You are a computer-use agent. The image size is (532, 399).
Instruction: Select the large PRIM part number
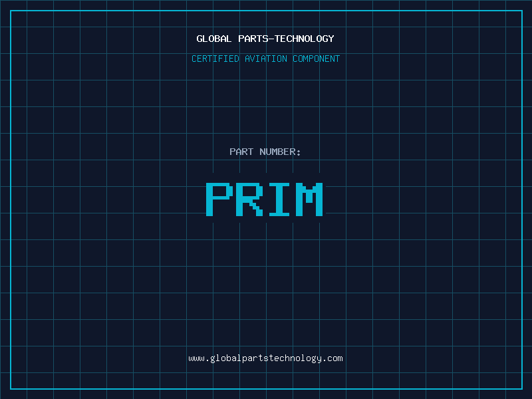click(x=264, y=199)
